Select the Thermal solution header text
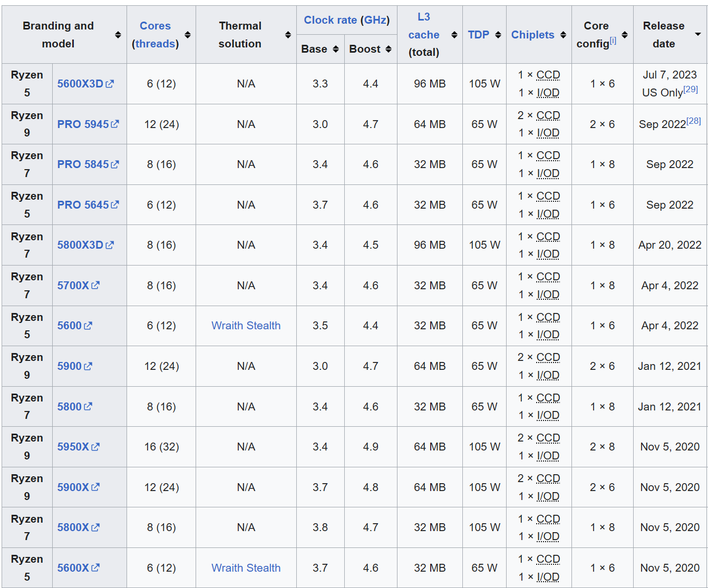This screenshot has height=588, width=708. (240, 35)
